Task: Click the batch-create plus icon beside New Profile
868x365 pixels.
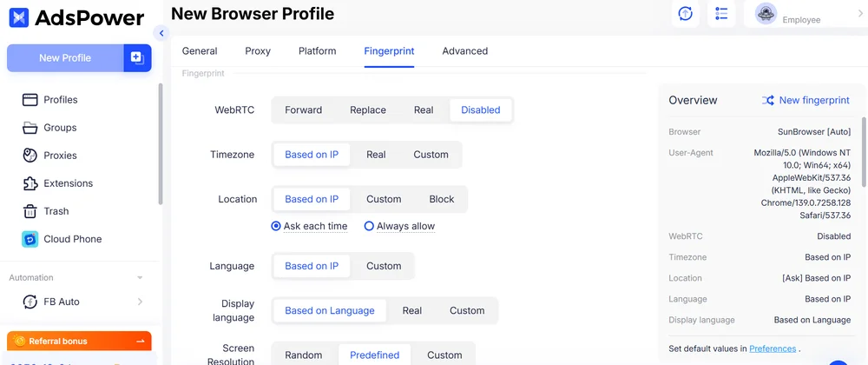Action: [136, 58]
